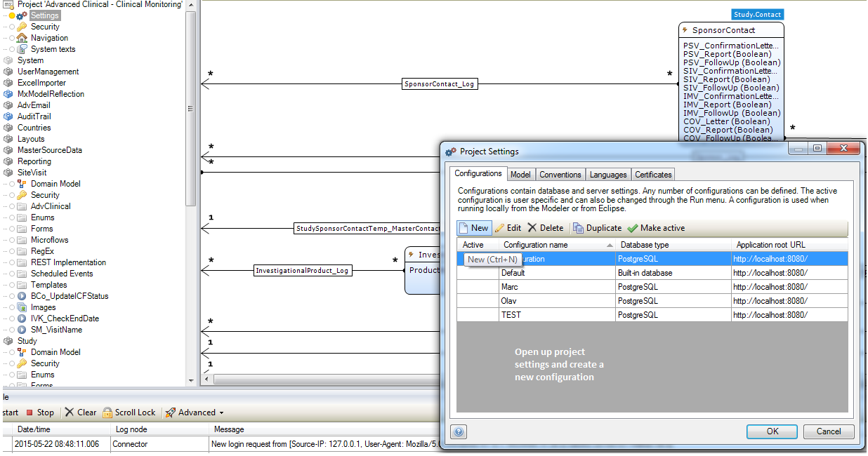Screen dimensions: 868x456
Task: Click the Date/time column header in console
Action: [62, 429]
